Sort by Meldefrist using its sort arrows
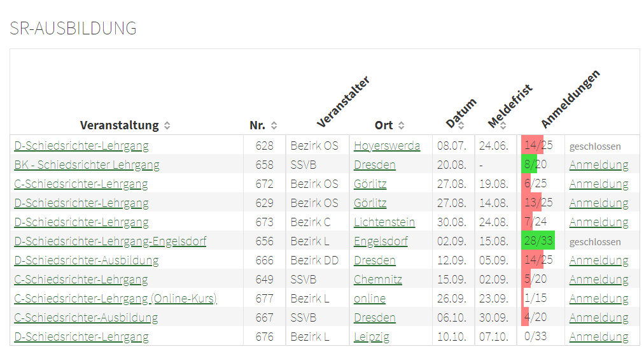The width and height of the screenshot is (644, 356). point(503,126)
